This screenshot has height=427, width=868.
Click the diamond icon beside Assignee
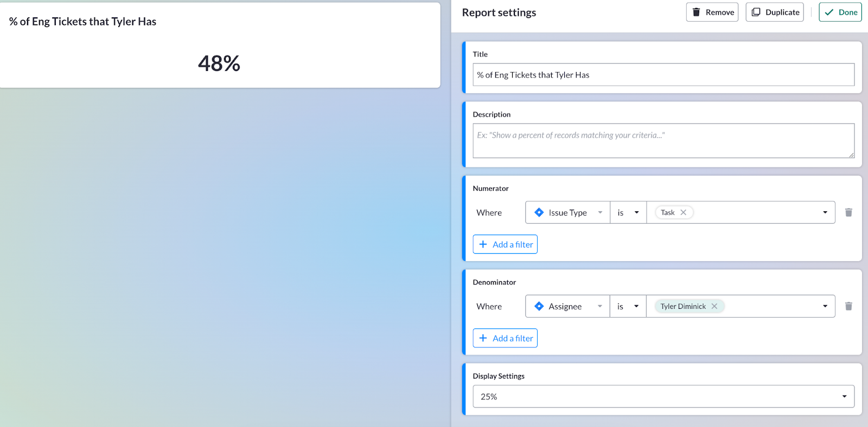(539, 306)
